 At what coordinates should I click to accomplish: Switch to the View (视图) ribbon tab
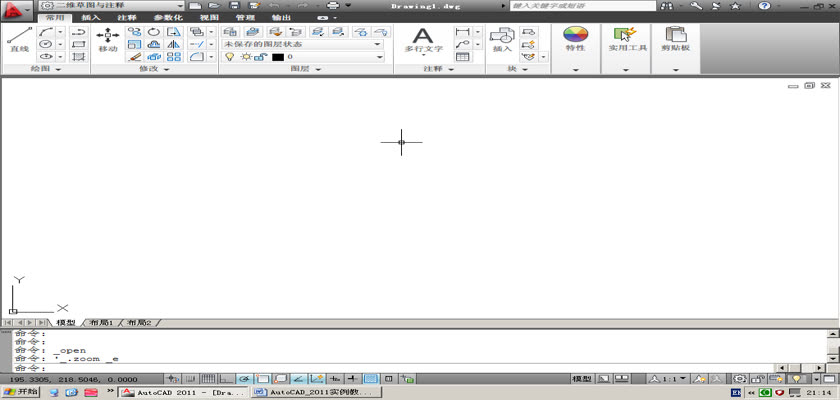209,18
